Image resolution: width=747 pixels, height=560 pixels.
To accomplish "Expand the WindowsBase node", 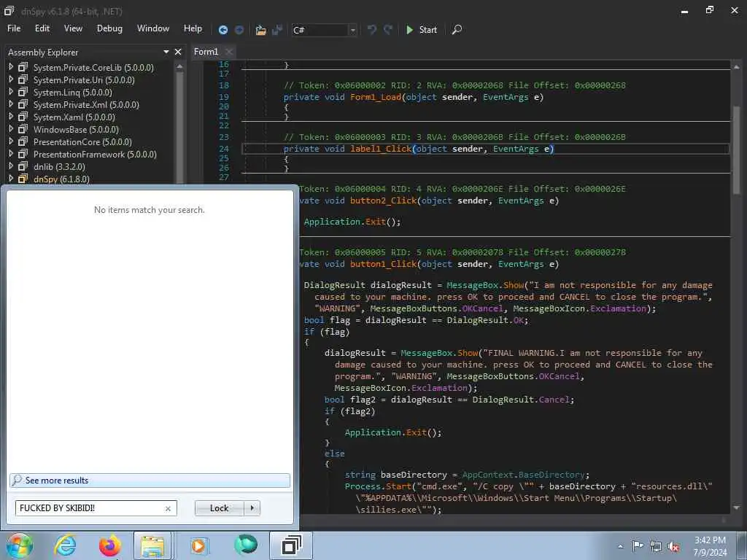I will 11,129.
